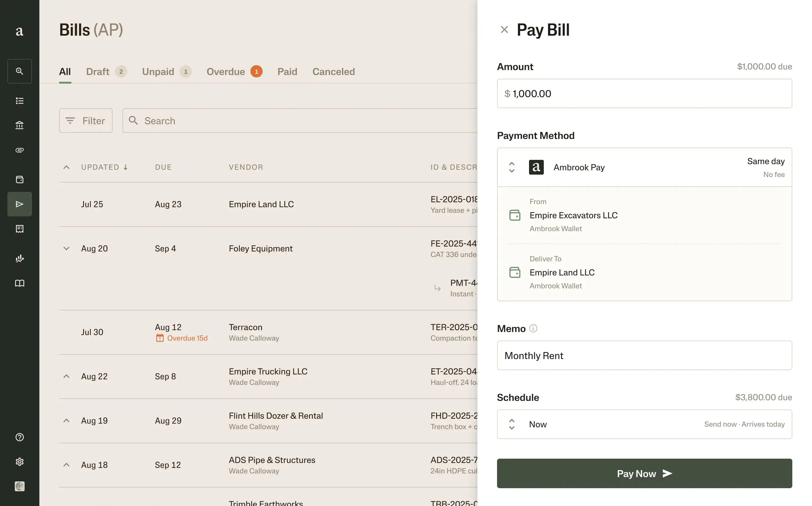
Task: Switch to the Canceled tab
Action: pyautogui.click(x=333, y=72)
